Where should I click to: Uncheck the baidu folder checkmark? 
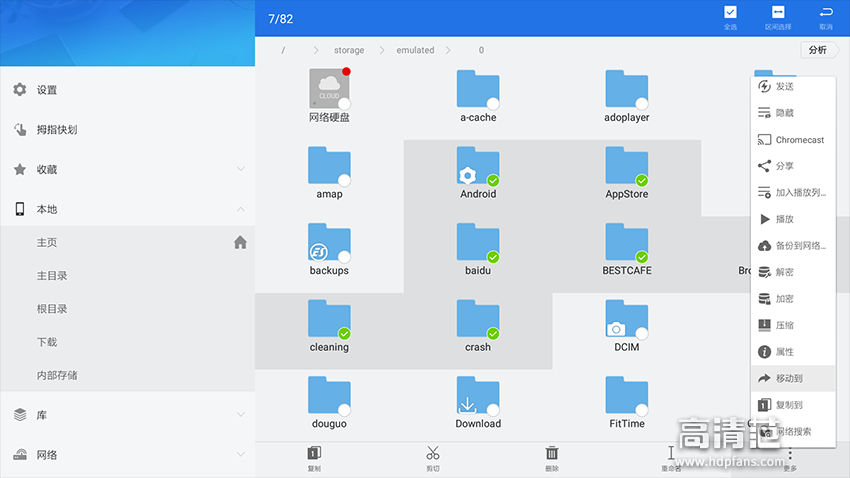[x=493, y=257]
